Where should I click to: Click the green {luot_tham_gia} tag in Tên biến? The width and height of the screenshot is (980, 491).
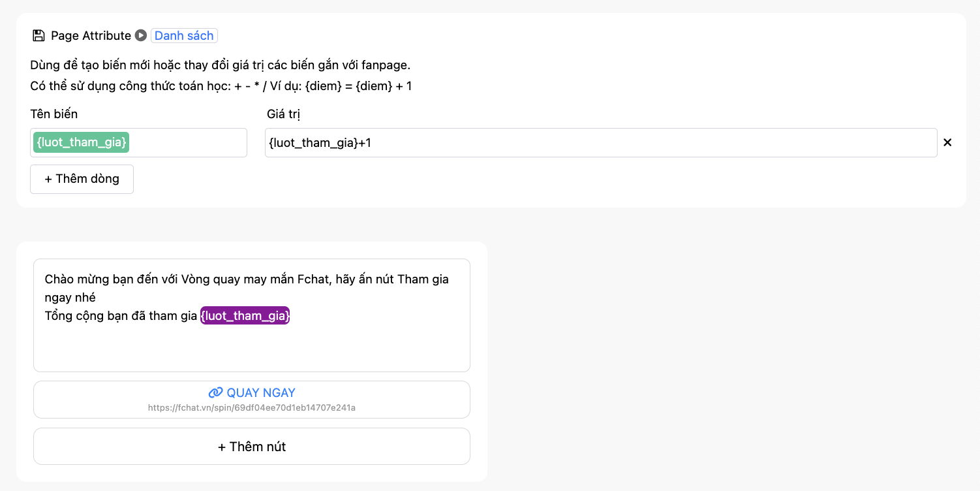[x=82, y=142]
